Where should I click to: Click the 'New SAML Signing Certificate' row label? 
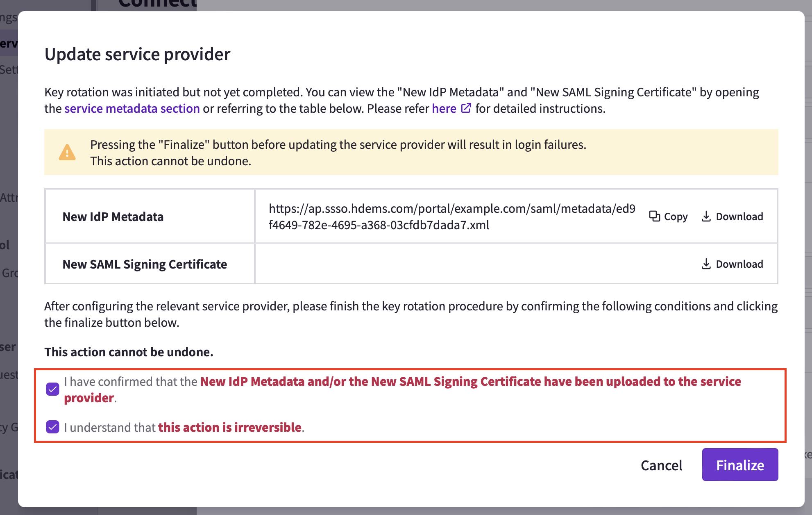145,264
